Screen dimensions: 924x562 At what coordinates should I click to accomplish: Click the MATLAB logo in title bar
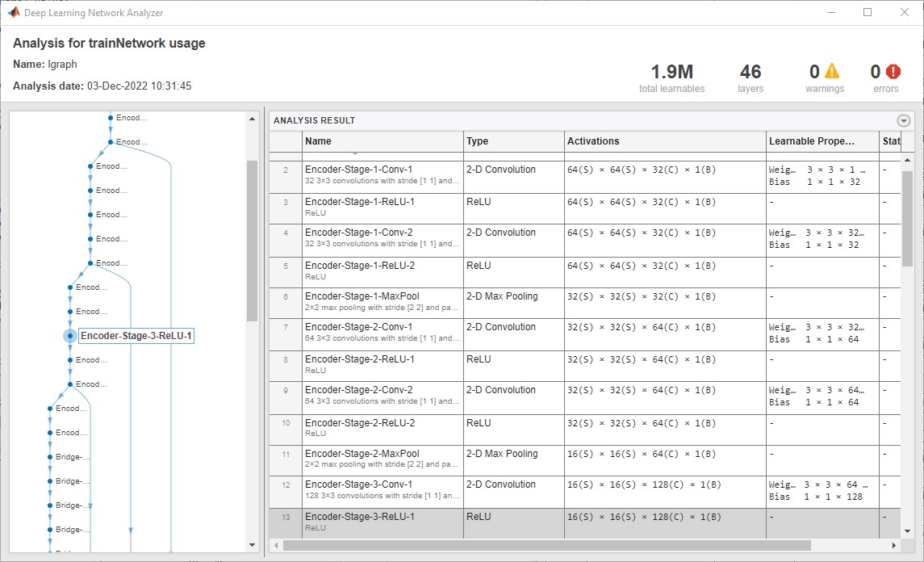click(x=13, y=12)
